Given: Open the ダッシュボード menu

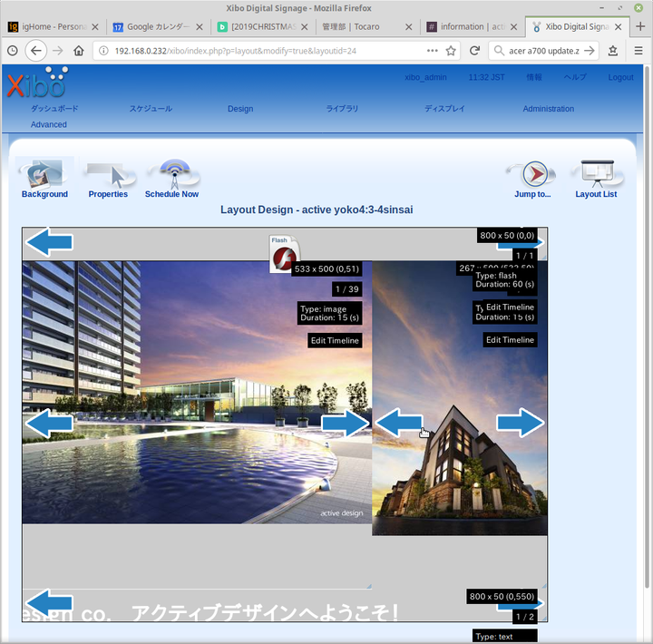Looking at the screenshot, I should [54, 109].
